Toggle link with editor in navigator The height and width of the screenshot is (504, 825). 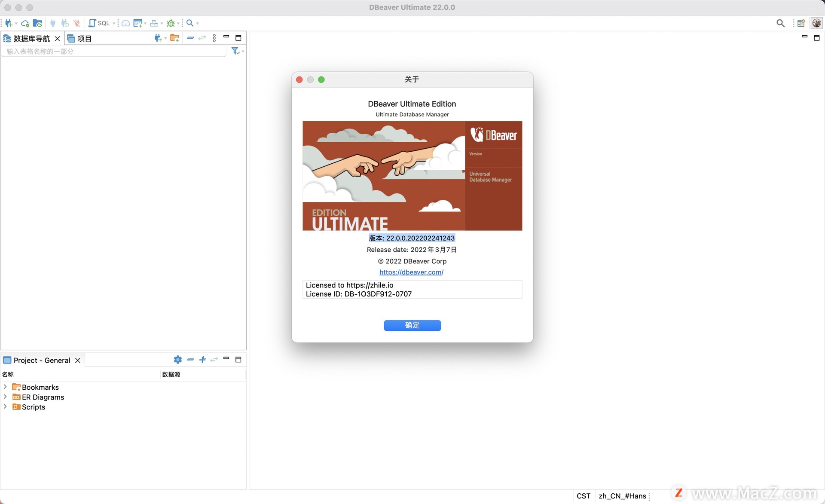pos(202,38)
